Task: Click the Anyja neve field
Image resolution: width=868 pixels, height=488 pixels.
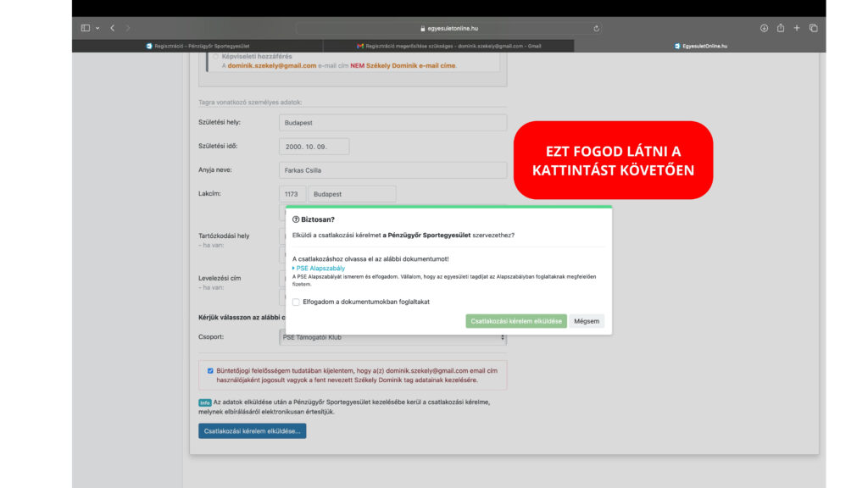Action: pos(392,170)
